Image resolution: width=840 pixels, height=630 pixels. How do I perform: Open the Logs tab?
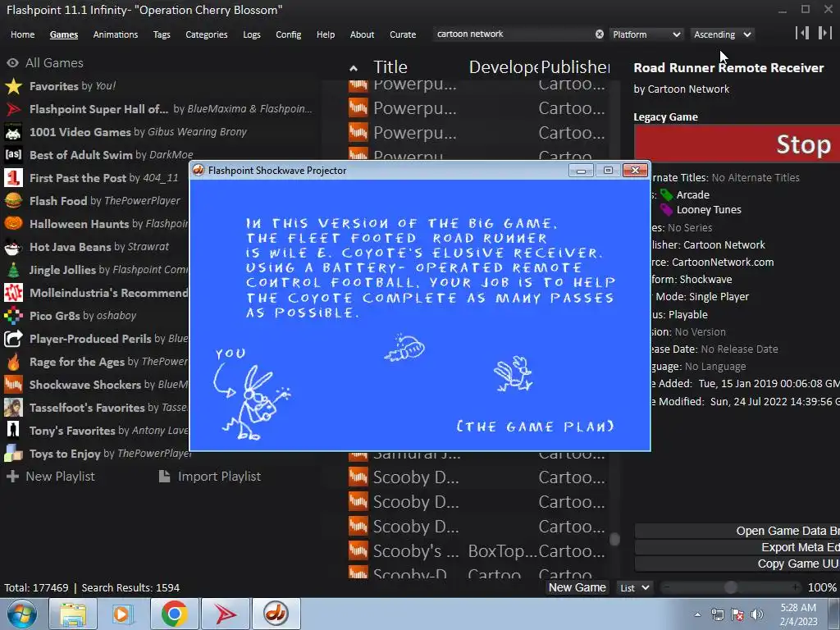pyautogui.click(x=251, y=34)
